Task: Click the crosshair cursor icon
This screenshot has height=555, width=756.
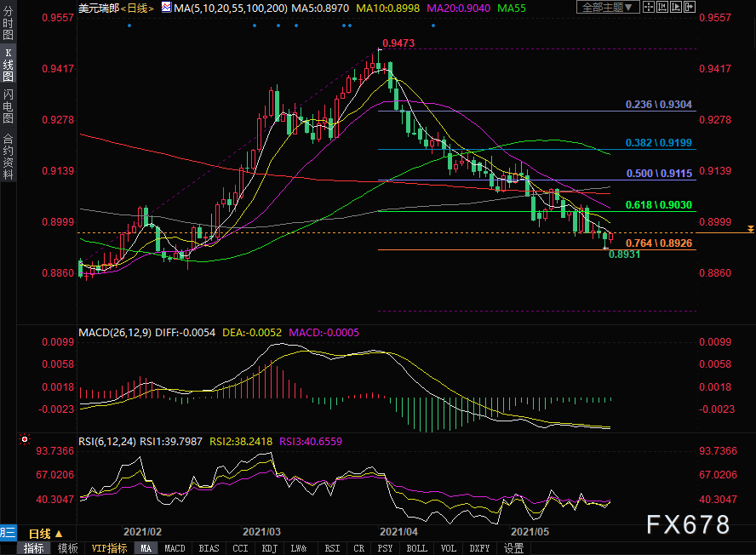Action: (x=649, y=7)
